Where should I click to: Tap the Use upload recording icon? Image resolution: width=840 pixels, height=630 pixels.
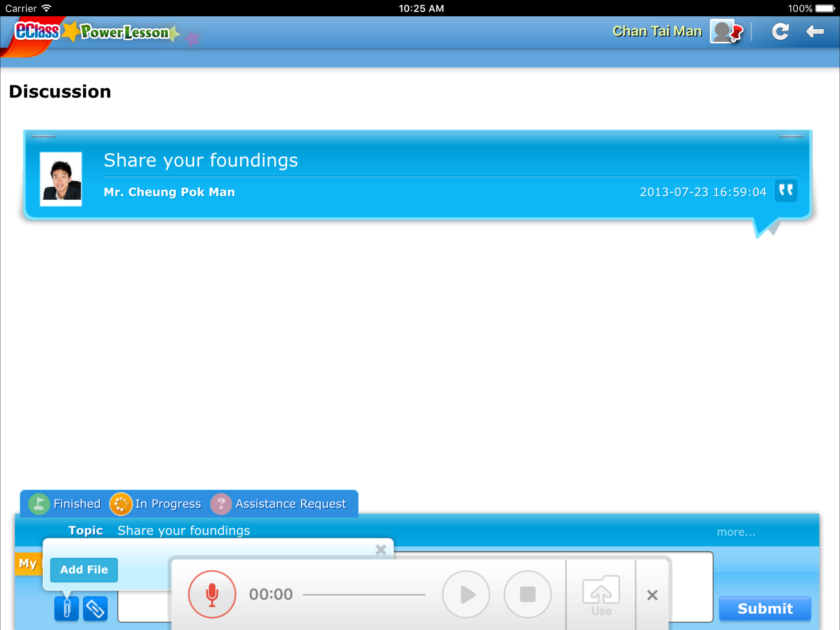click(601, 594)
